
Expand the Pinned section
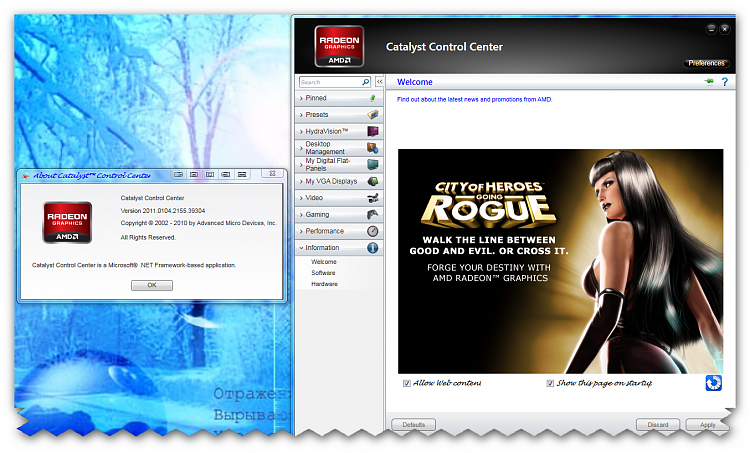[339, 98]
